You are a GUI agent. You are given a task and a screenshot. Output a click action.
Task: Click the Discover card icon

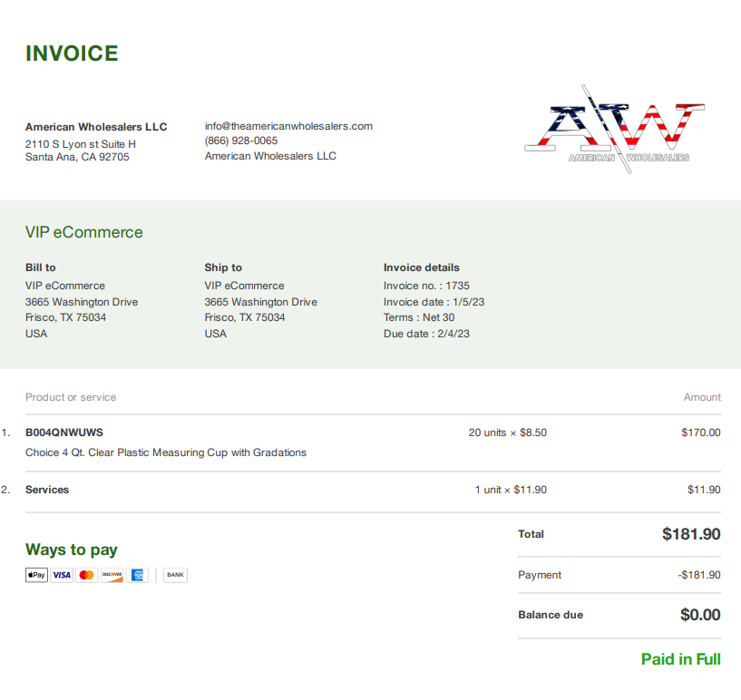pyautogui.click(x=112, y=575)
